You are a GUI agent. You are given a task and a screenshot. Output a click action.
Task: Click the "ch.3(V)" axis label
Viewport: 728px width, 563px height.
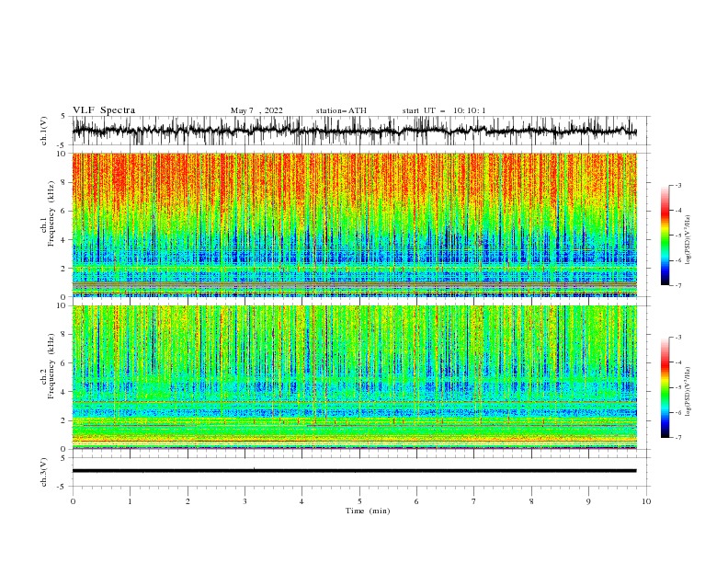[44, 472]
